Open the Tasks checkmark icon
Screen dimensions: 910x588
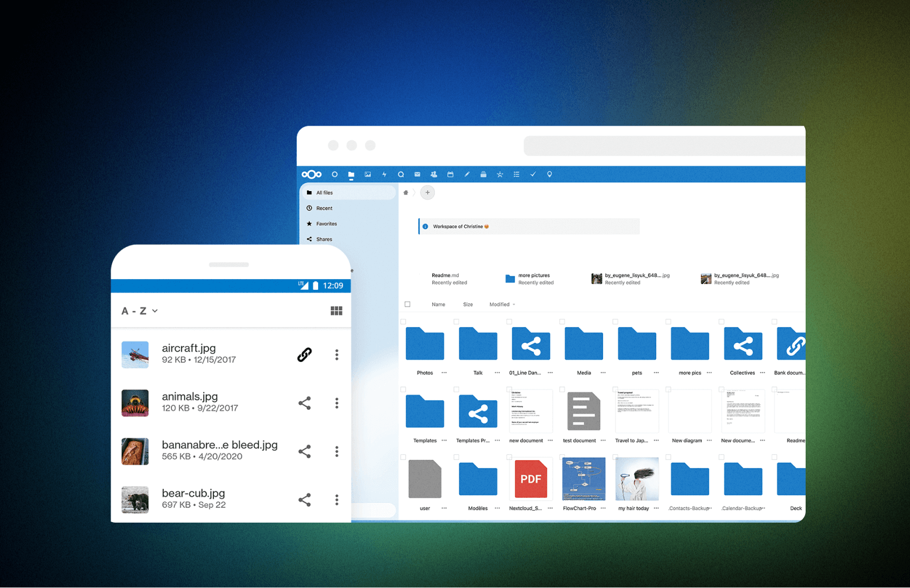point(533,175)
